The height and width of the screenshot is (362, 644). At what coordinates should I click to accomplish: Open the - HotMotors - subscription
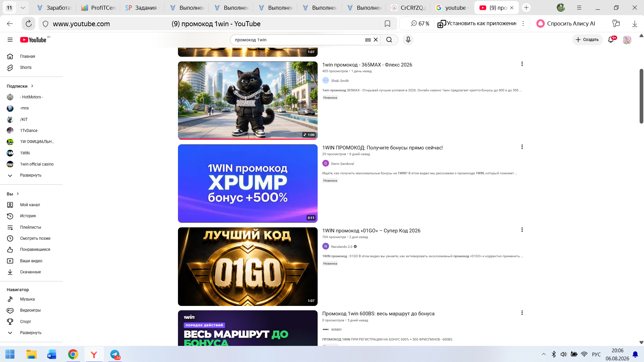point(32,97)
